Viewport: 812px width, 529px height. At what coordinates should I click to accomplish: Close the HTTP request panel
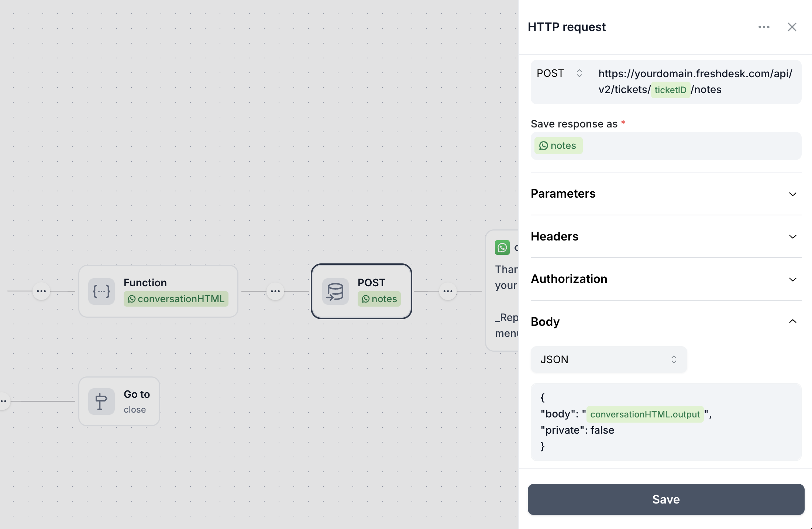click(x=792, y=27)
